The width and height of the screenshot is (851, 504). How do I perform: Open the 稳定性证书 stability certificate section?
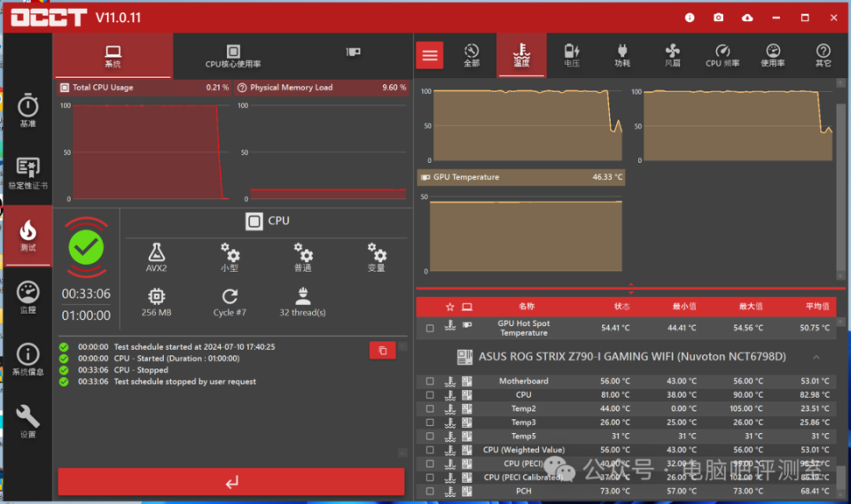27,173
